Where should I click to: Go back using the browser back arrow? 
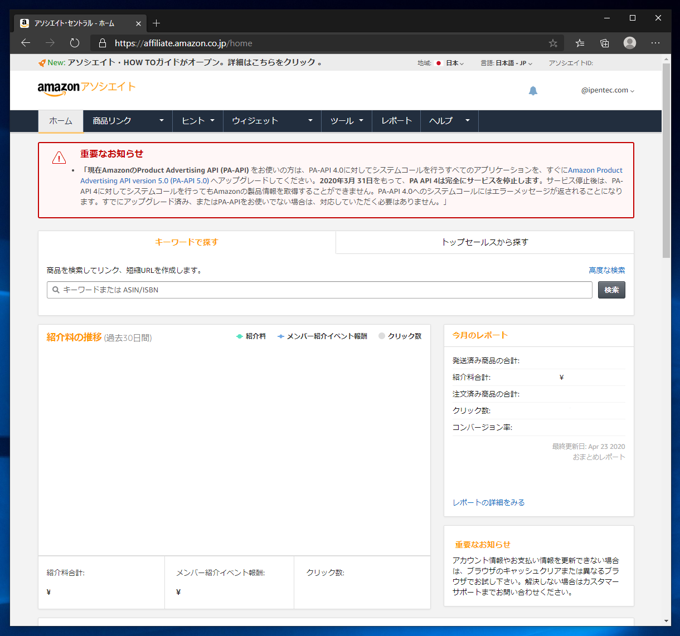[x=26, y=43]
